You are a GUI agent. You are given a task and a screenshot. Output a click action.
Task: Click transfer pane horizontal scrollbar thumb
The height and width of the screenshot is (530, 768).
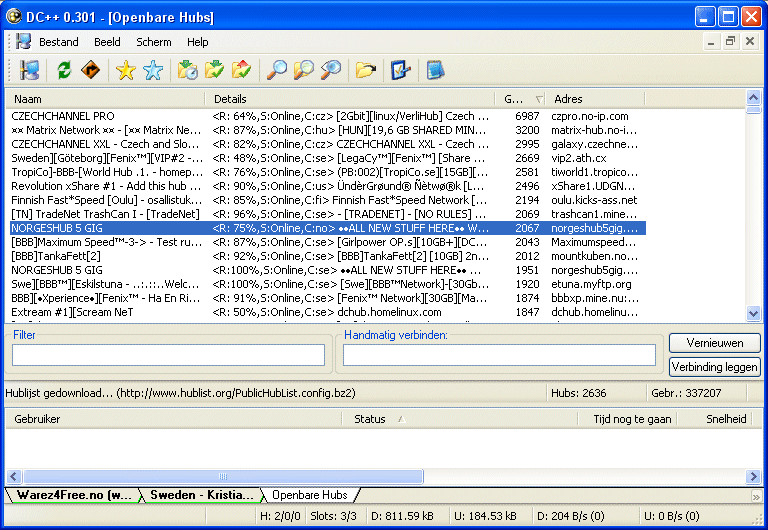coord(223,476)
